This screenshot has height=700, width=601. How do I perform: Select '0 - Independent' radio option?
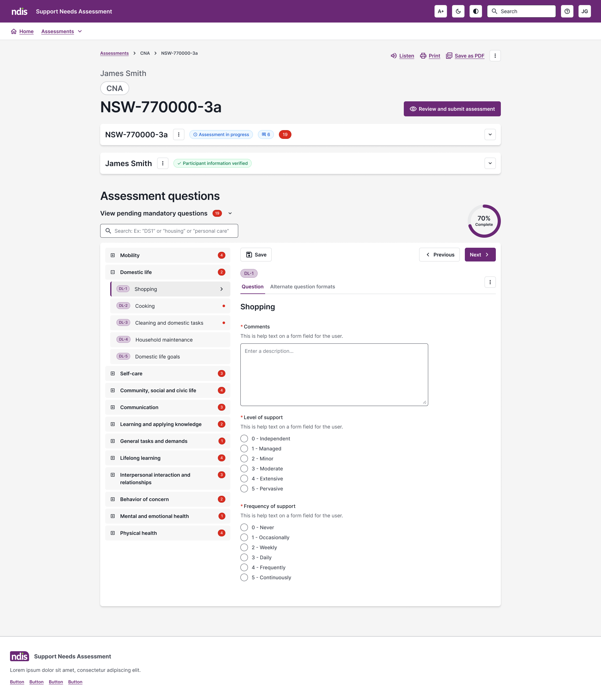tap(244, 439)
